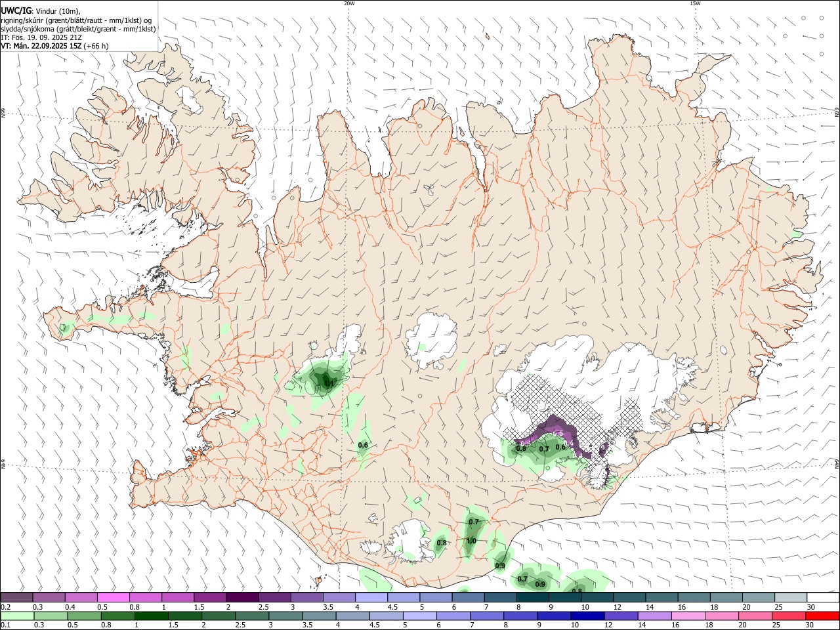
Task: Click the '30' label on the snow scale
Action: point(811,607)
